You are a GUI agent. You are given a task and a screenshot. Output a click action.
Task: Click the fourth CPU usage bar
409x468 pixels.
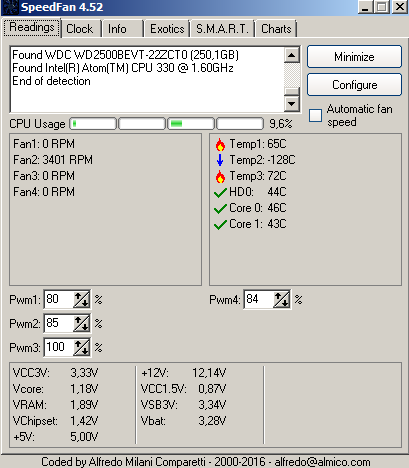(240, 124)
